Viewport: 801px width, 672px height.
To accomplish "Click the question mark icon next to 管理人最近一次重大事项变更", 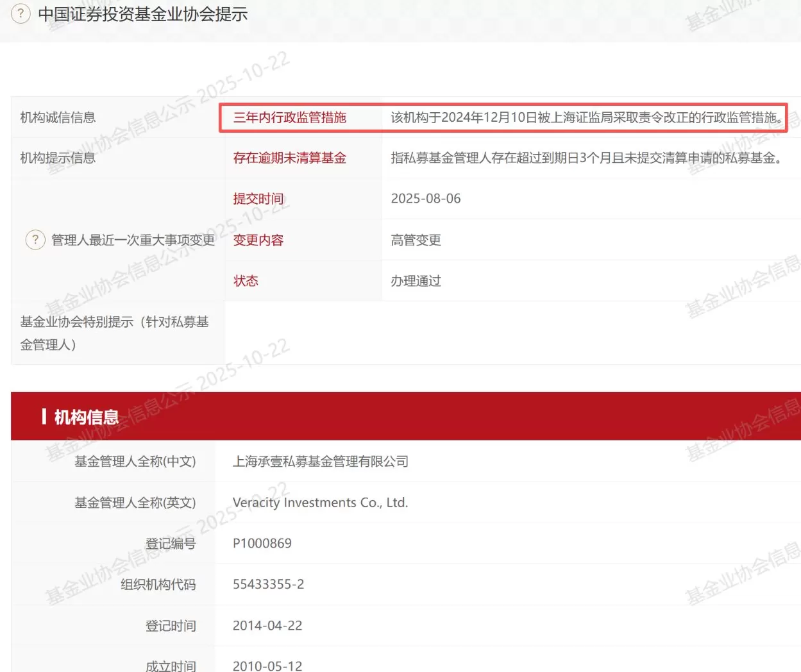I will (x=35, y=240).
